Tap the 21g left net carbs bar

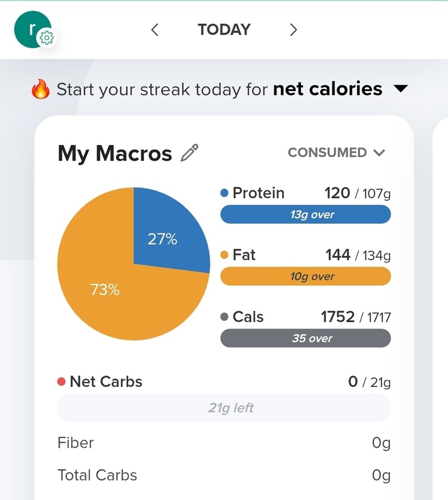click(224, 408)
